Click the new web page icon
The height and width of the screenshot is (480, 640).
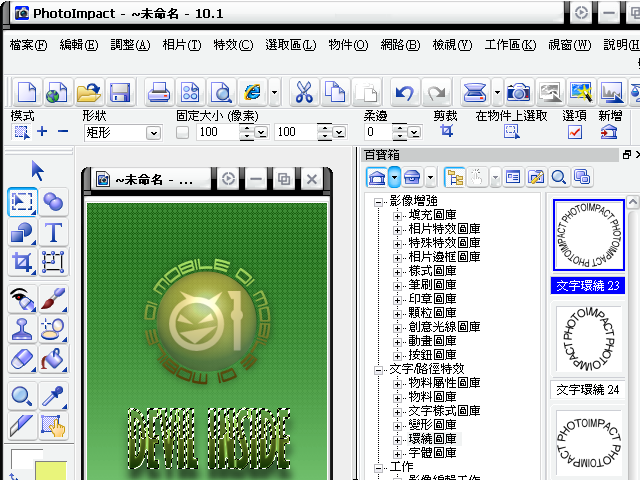tap(57, 91)
